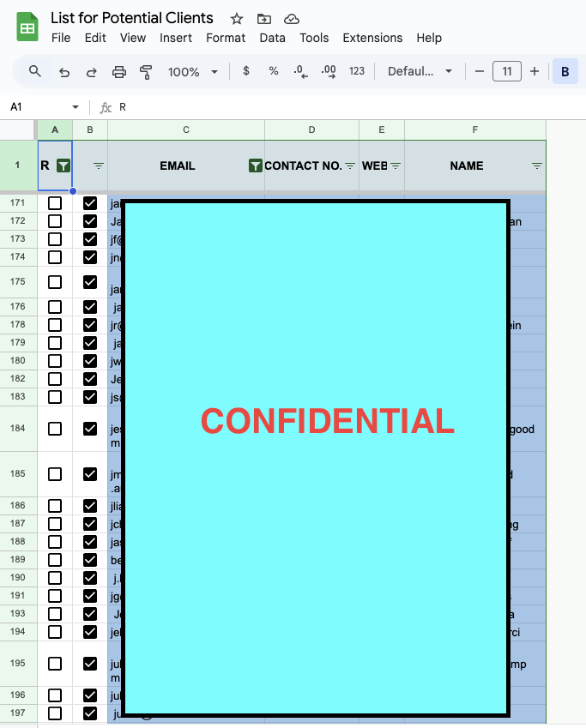
Task: Select row 1 header
Action: click(18, 165)
